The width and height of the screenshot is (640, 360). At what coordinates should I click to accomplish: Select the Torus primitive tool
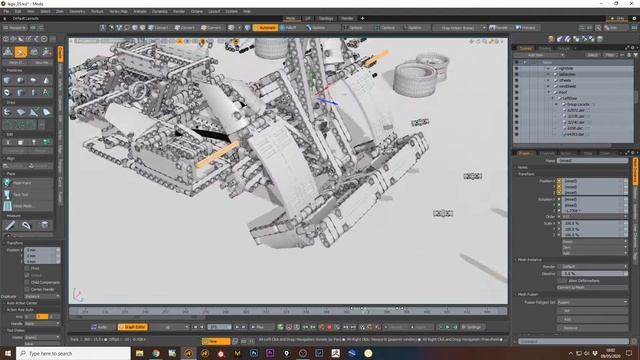point(7,93)
